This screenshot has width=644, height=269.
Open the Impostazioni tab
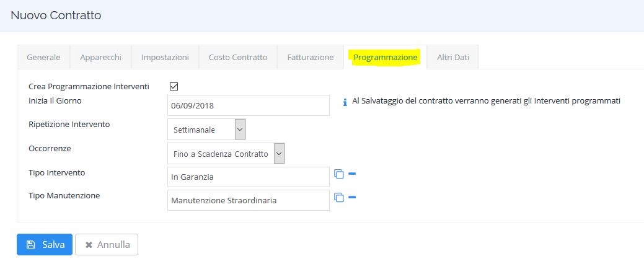click(165, 57)
